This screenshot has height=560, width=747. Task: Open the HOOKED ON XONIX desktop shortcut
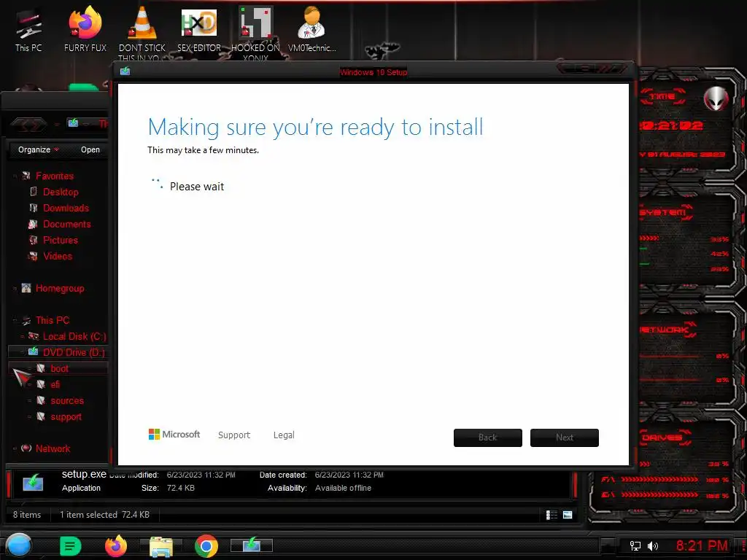point(255,34)
